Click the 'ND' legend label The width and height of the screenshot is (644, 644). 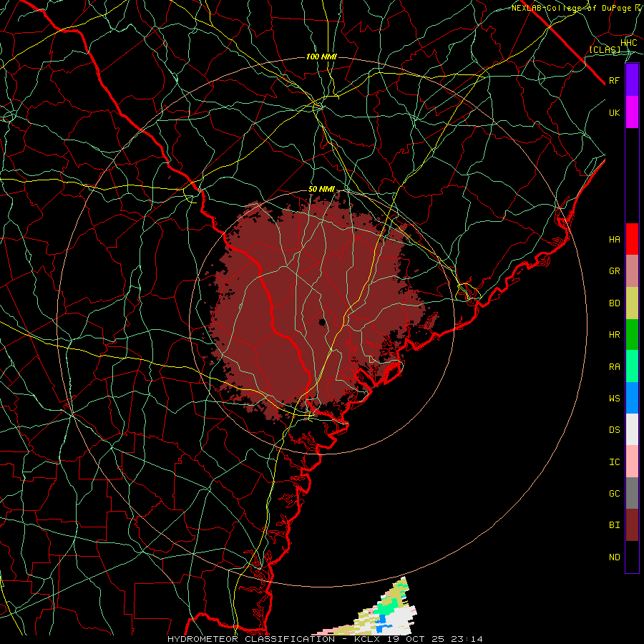tap(614, 557)
